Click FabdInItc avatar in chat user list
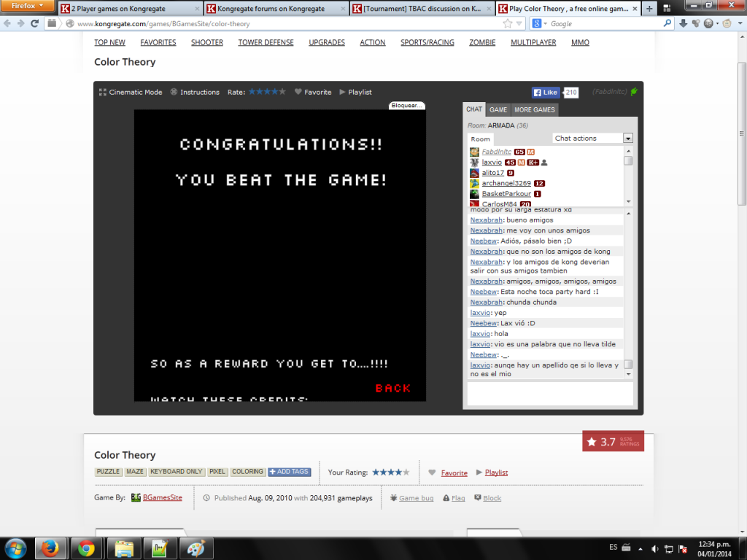 point(474,152)
